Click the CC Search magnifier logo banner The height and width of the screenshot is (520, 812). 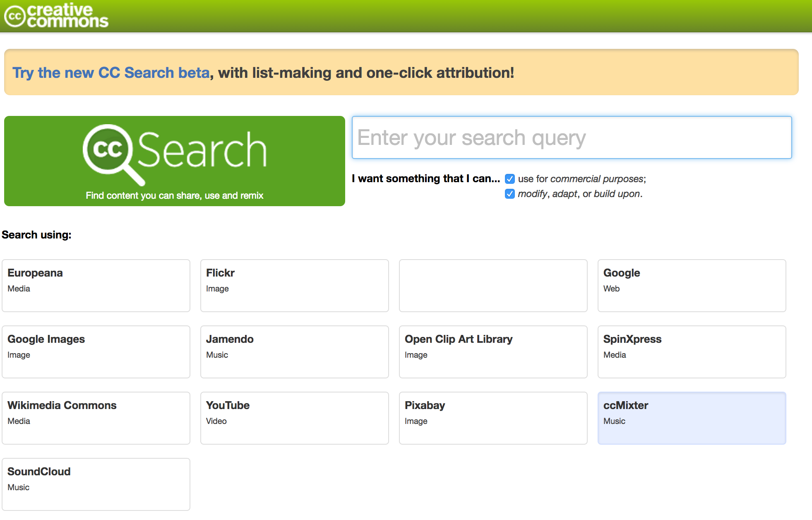pyautogui.click(x=174, y=153)
